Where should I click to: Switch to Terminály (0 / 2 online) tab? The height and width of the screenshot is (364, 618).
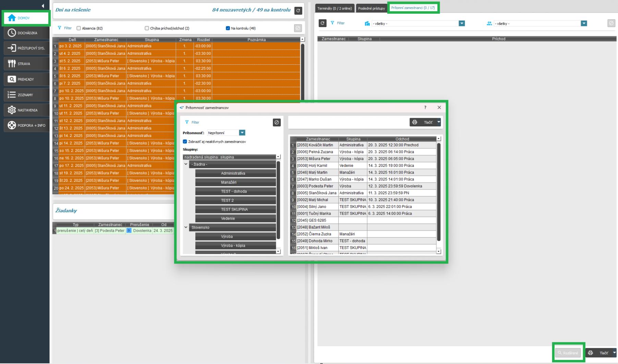click(x=335, y=8)
